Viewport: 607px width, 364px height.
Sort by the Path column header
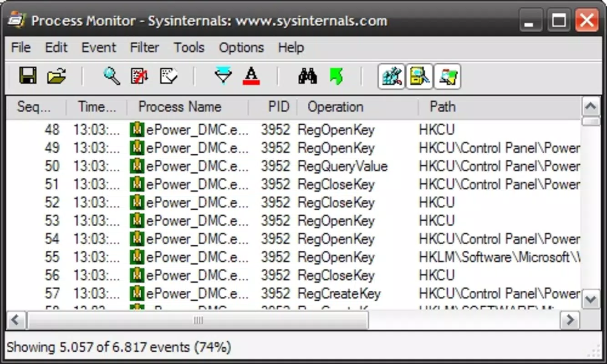(x=500, y=107)
